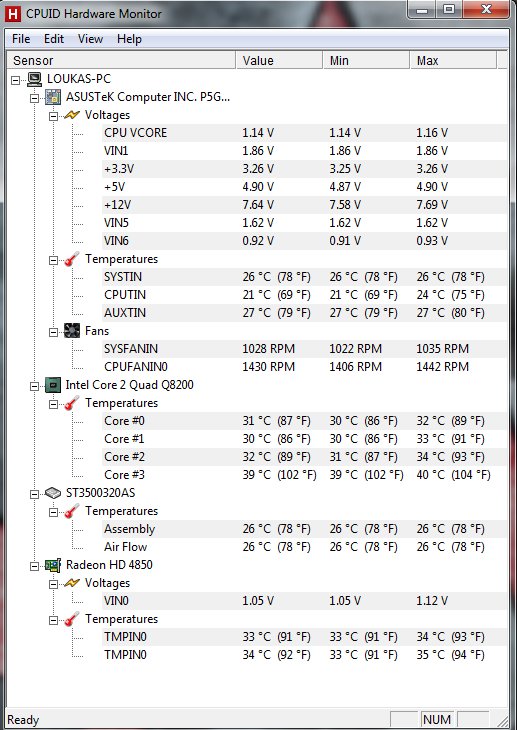Click the Sensor column header
517x730 pixels.
[x=122, y=61]
